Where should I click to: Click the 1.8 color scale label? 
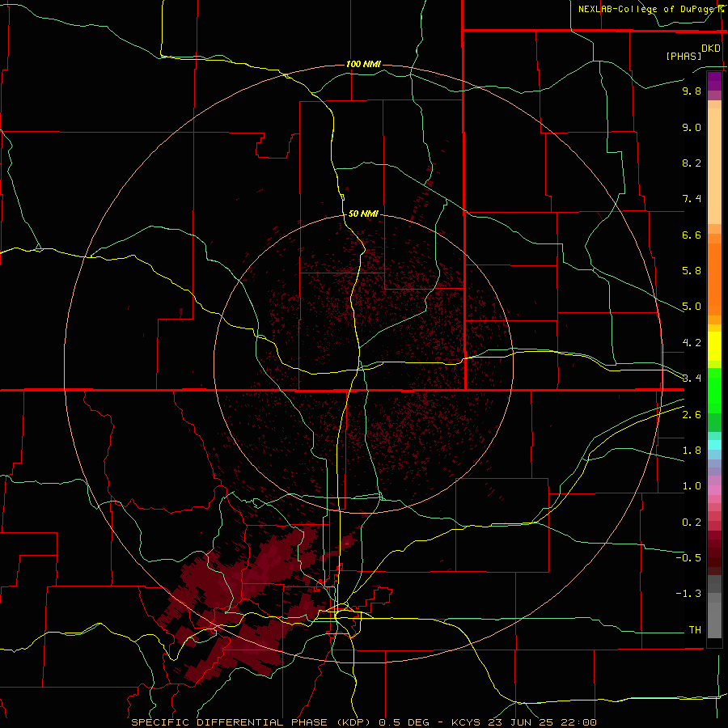692,451
